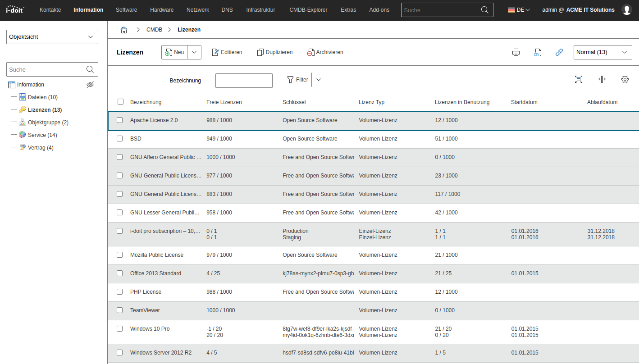Click the Bezeichnung filter text field
The image size is (639, 364).
(x=244, y=81)
